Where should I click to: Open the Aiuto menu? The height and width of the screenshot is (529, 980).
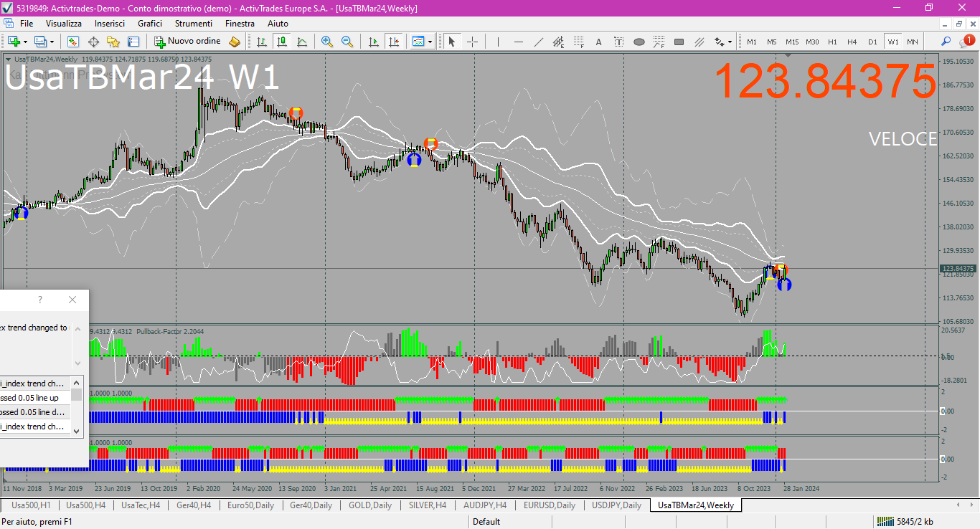[x=278, y=24]
